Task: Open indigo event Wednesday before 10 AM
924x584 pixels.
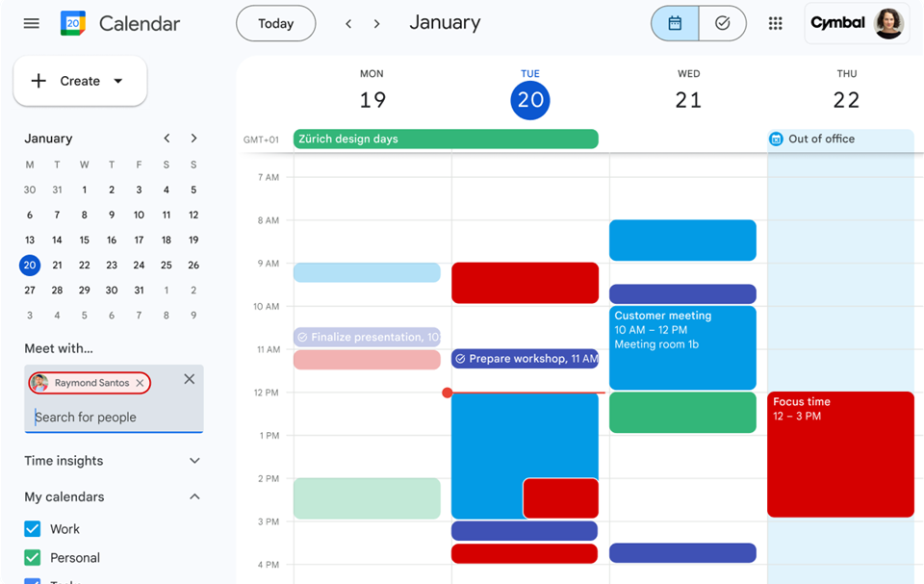Action: [682, 294]
